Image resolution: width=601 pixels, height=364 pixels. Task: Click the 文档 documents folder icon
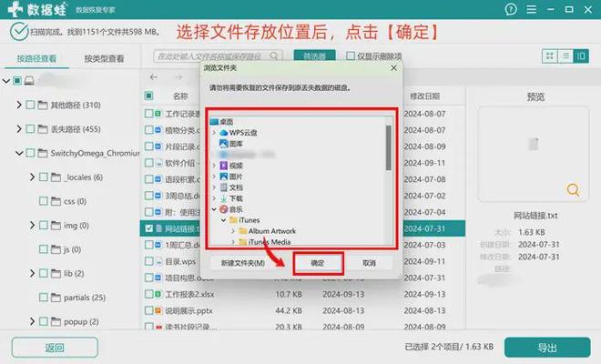223,187
